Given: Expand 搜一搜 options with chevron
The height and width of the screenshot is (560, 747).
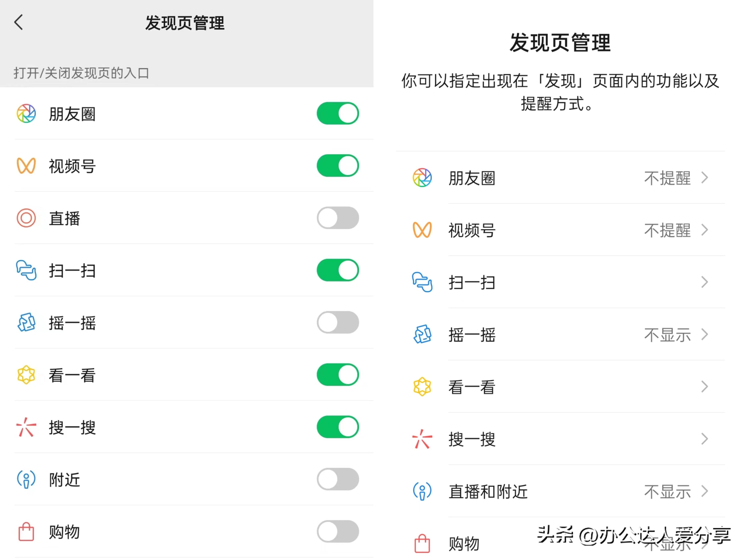Looking at the screenshot, I should pyautogui.click(x=705, y=439).
